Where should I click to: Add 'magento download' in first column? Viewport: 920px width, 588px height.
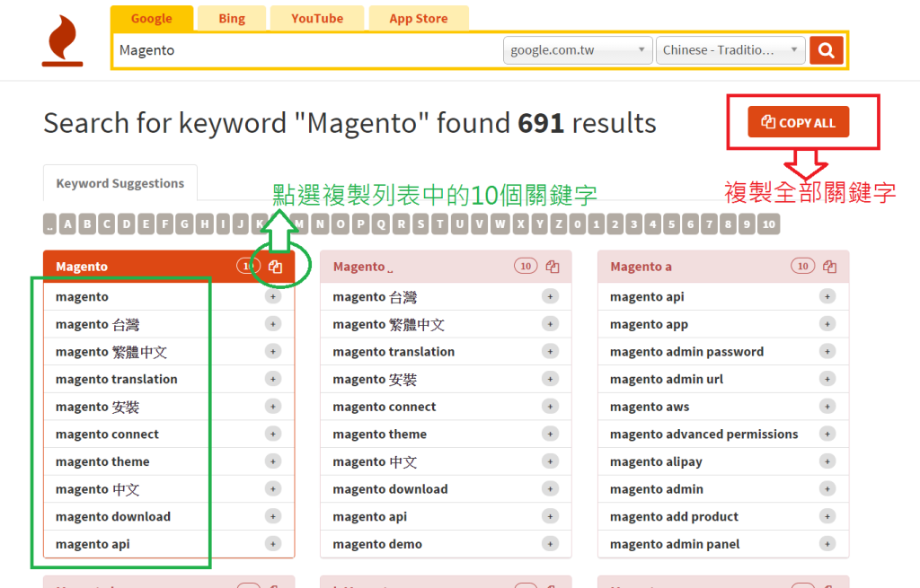(272, 516)
